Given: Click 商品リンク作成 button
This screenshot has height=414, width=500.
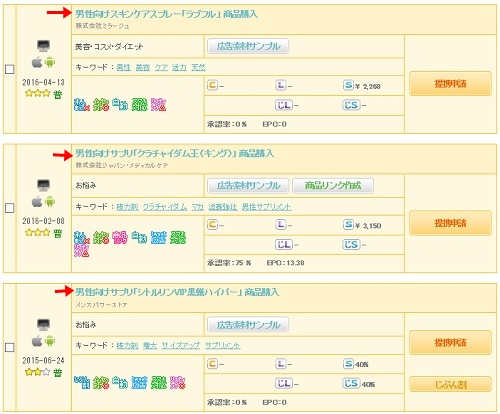Looking at the screenshot, I should [x=333, y=185].
